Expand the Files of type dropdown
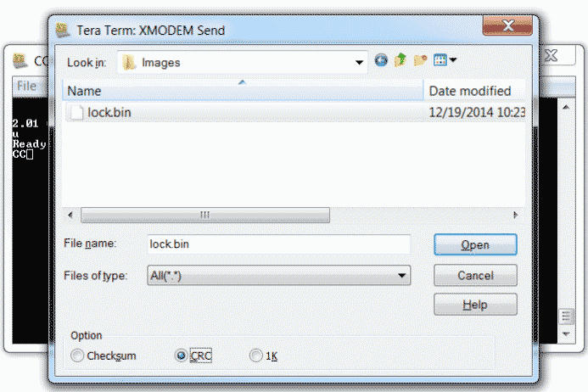 401,276
